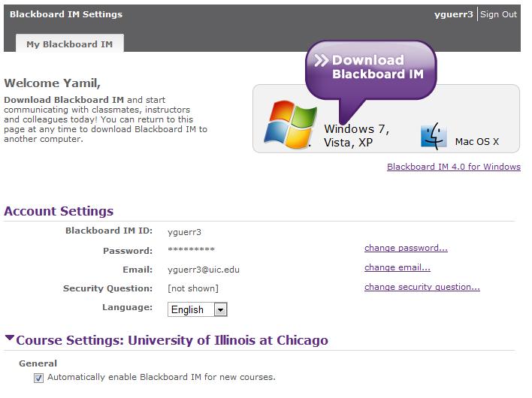Click the Mac Finder logo icon

pyautogui.click(x=434, y=136)
